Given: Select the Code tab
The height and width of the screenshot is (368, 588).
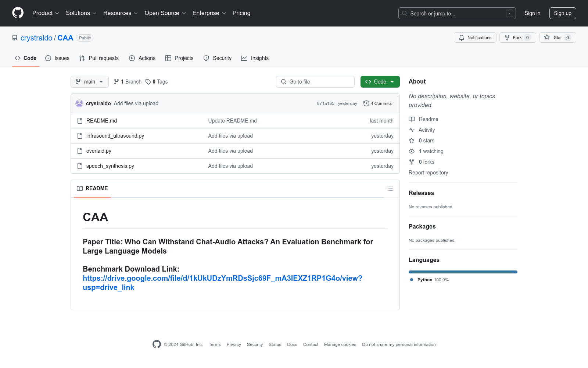Looking at the screenshot, I should 26,58.
